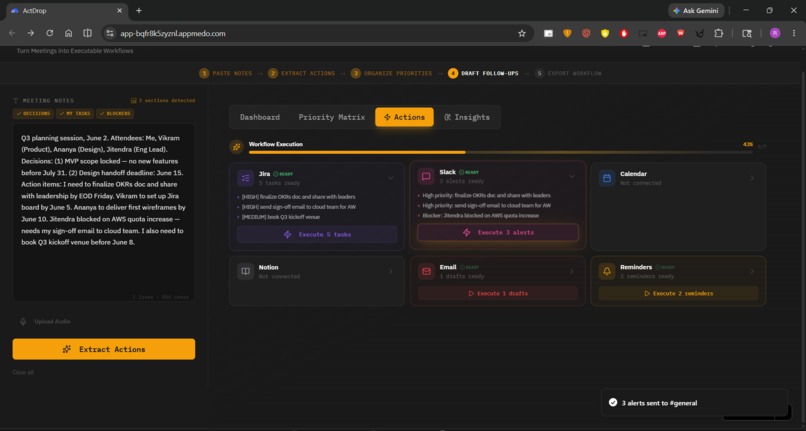Expand the Notion card arrow
This screenshot has width=806, height=431.
pyautogui.click(x=391, y=272)
